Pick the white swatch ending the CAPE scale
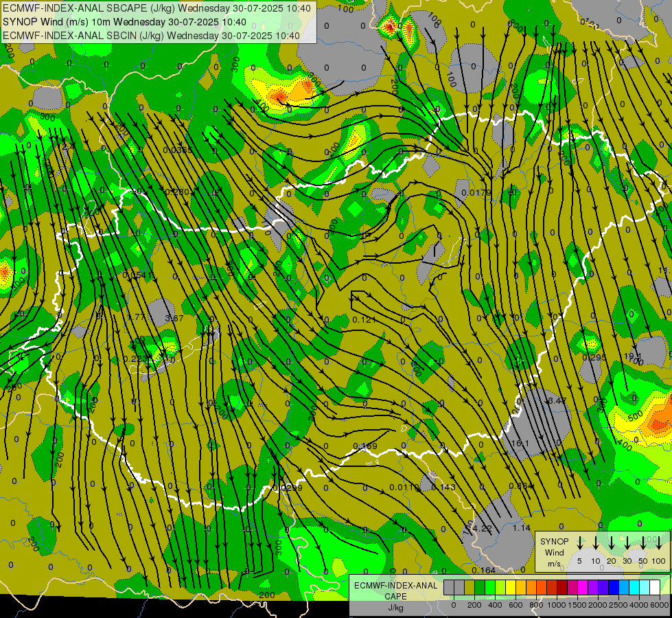The height and width of the screenshot is (618, 672). pyautogui.click(x=654, y=587)
